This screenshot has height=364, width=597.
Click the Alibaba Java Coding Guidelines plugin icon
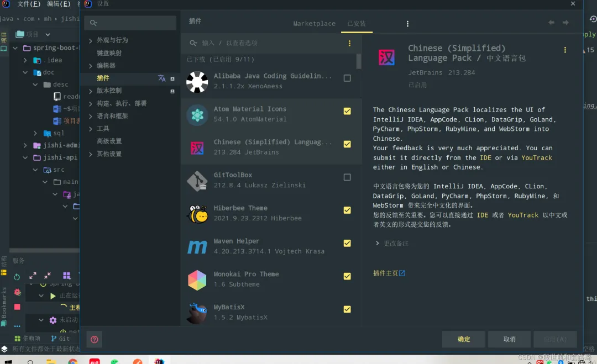click(x=197, y=82)
